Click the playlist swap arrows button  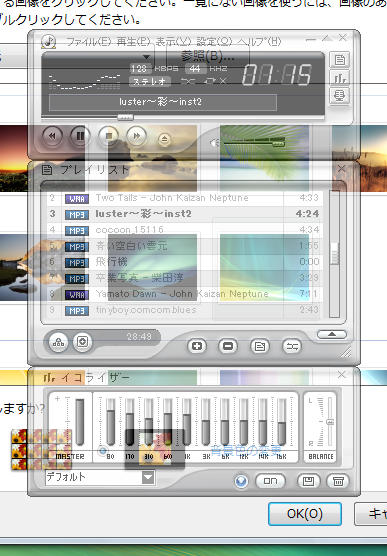[292, 346]
